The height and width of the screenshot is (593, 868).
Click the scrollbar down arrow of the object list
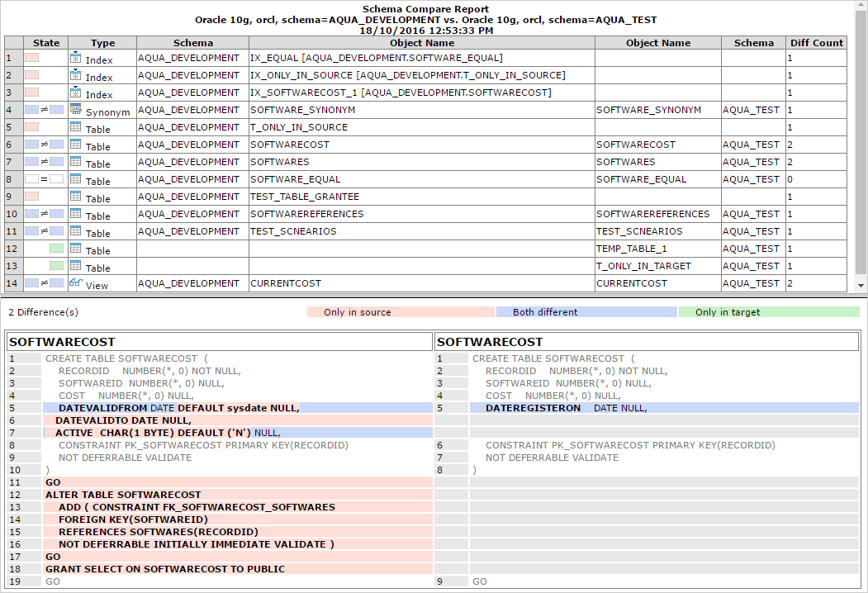(x=861, y=286)
